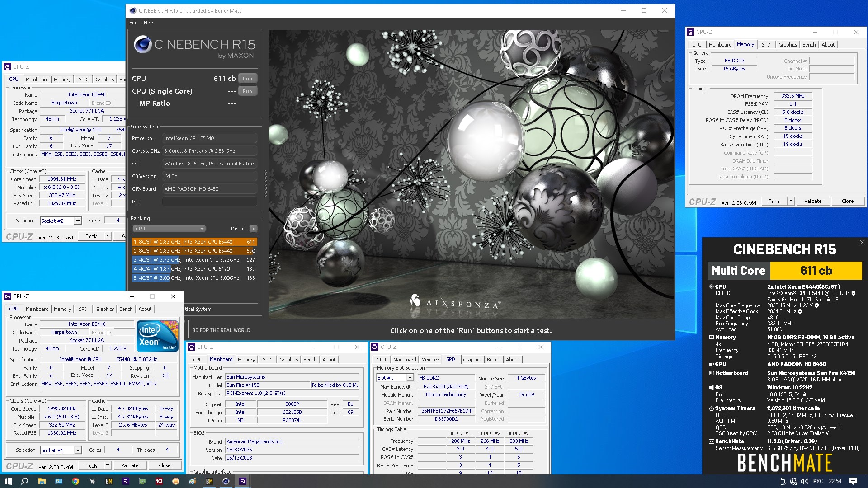Image resolution: width=868 pixels, height=488 pixels.
Task: Switch to SPD tab in the CPU-Z Memory window
Action: click(766, 45)
